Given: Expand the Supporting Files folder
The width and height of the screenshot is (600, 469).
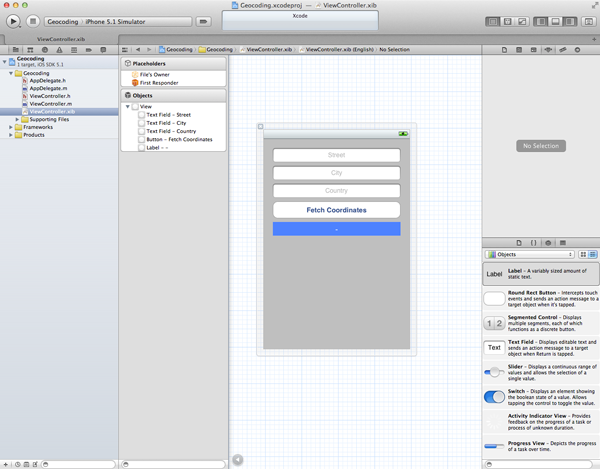Looking at the screenshot, I should [x=17, y=119].
